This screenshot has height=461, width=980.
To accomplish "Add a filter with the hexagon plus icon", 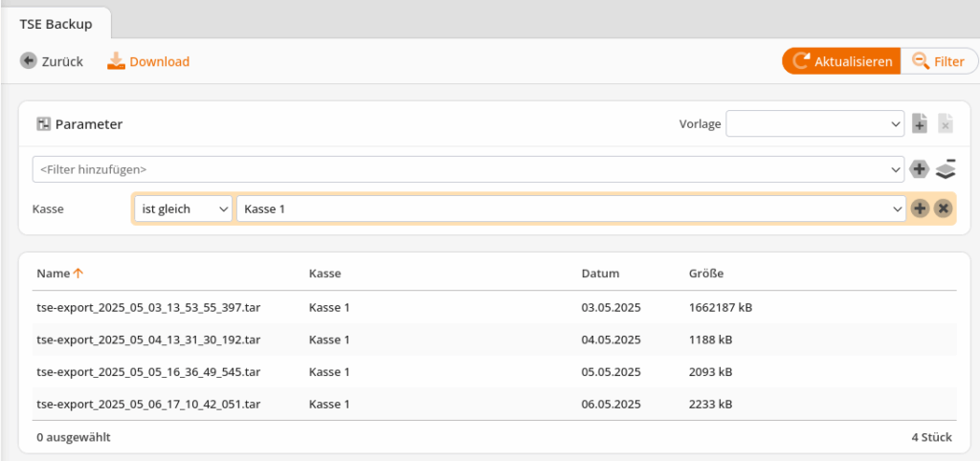I will tap(920, 169).
